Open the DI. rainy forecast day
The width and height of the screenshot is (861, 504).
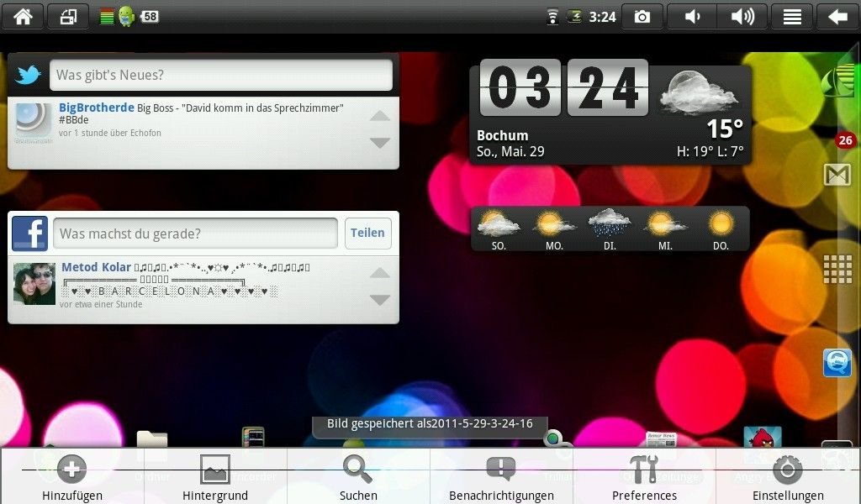610,230
